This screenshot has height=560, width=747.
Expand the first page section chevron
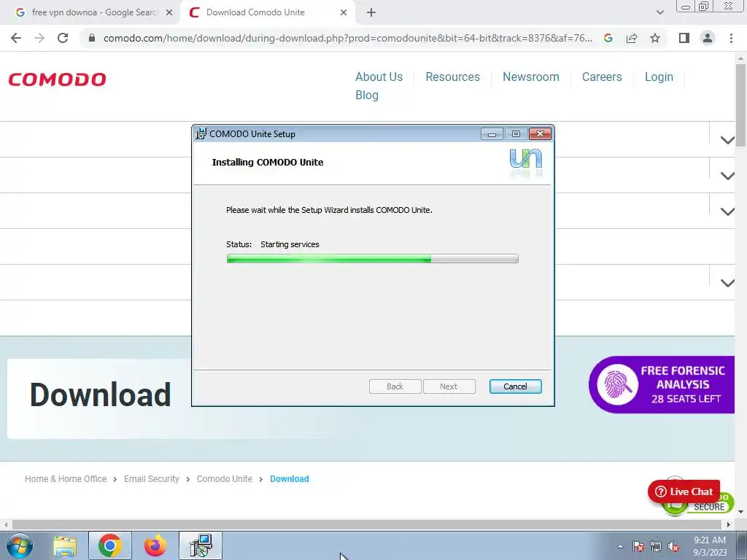point(727,140)
